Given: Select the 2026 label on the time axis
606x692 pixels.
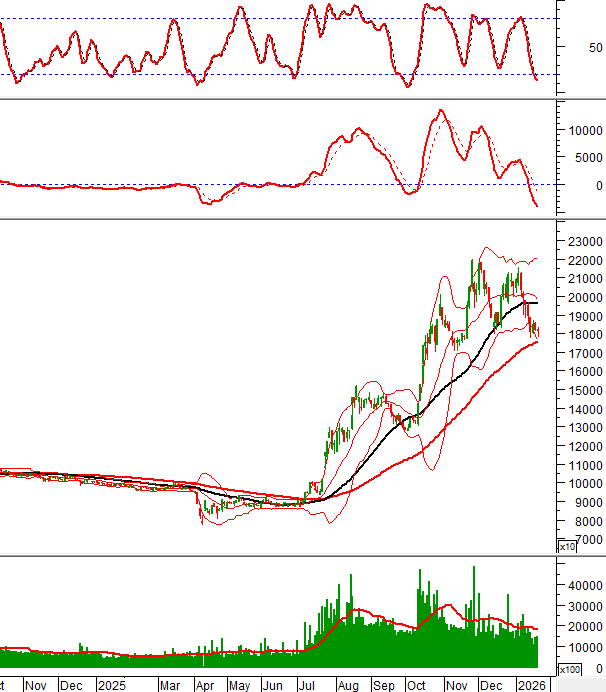Looking at the screenshot, I should point(530,685).
